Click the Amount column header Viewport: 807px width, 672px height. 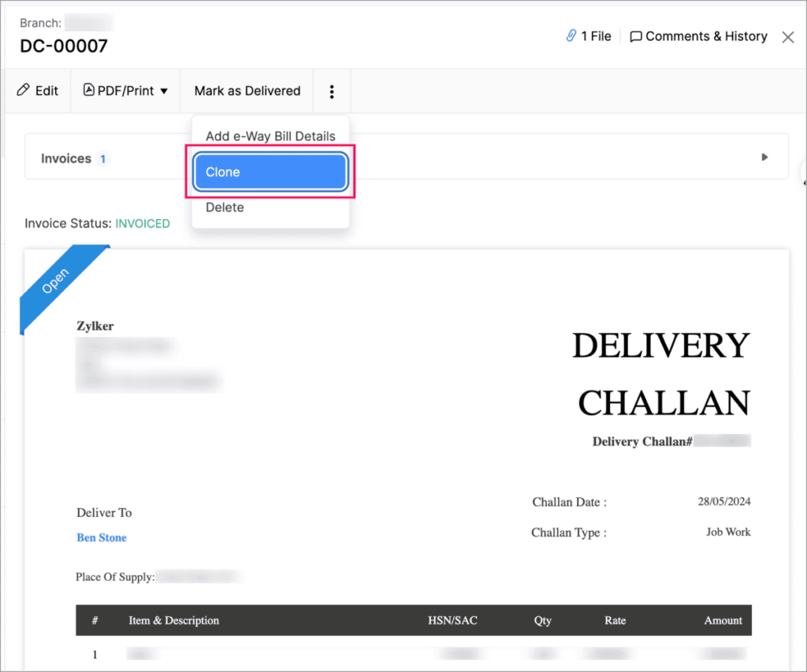click(x=723, y=620)
